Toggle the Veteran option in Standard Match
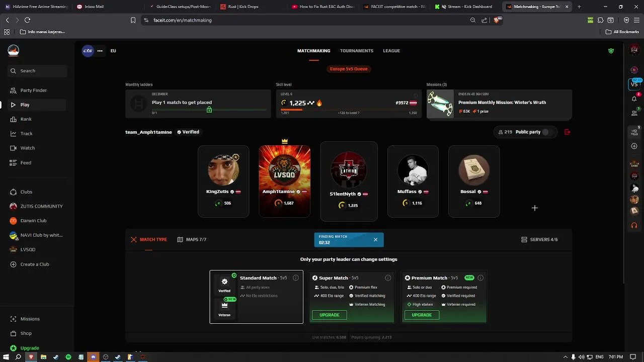 click(x=224, y=308)
